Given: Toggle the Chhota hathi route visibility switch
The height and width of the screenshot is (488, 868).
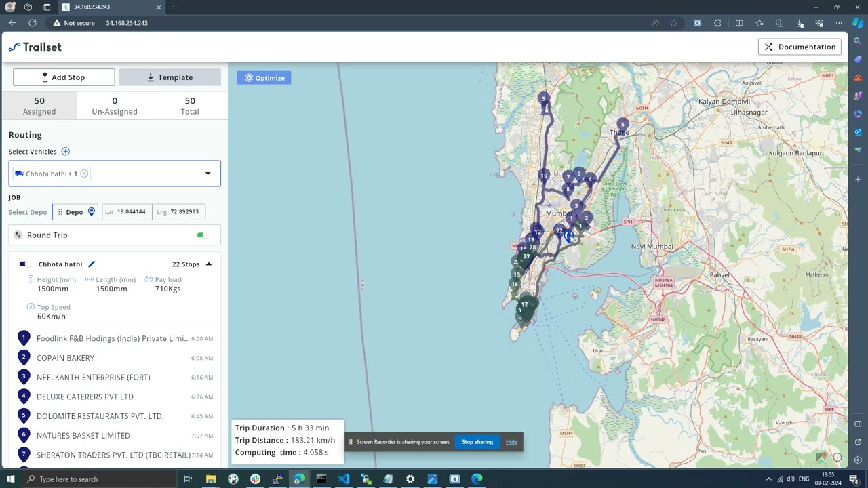Looking at the screenshot, I should (x=24, y=264).
